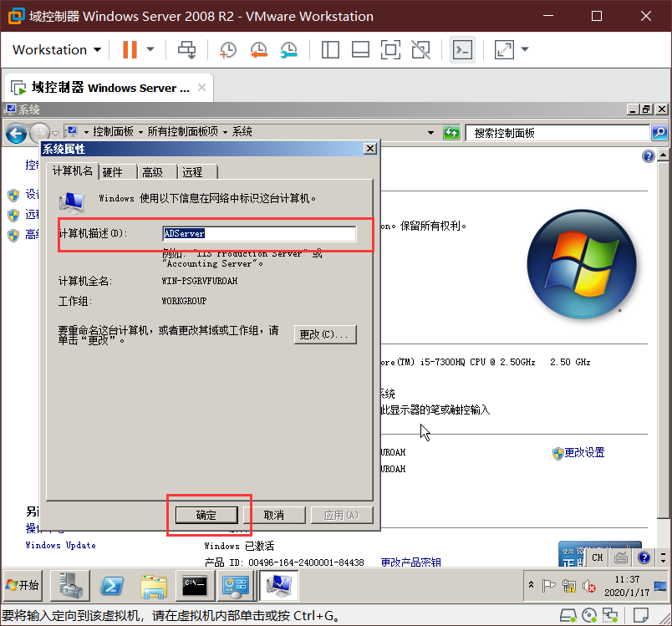Click 控制面板 in the address breadcrumb
The image size is (672, 626).
pyautogui.click(x=113, y=131)
